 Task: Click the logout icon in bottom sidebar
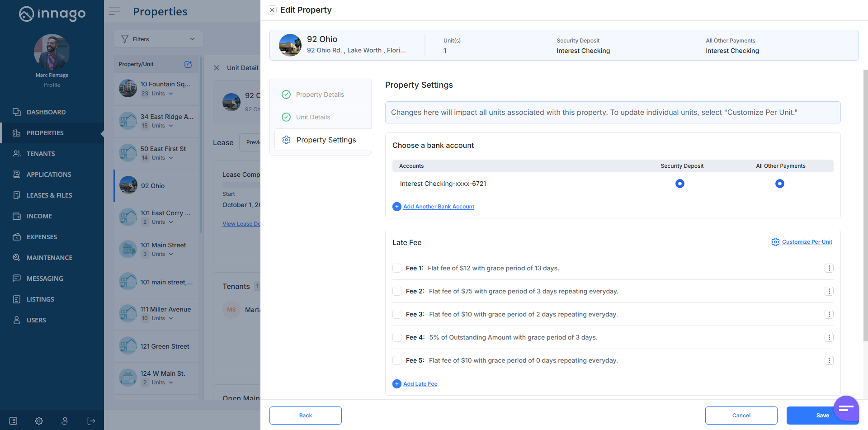(91, 421)
